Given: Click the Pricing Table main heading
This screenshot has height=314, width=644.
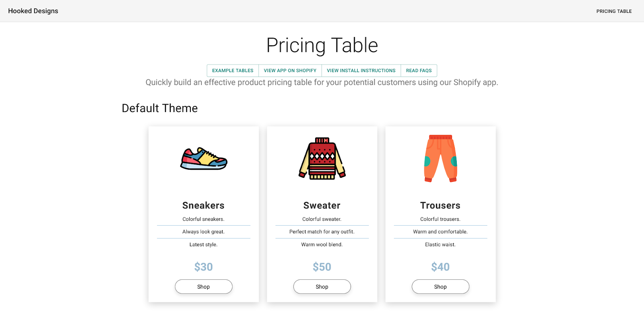Looking at the screenshot, I should [322, 45].
